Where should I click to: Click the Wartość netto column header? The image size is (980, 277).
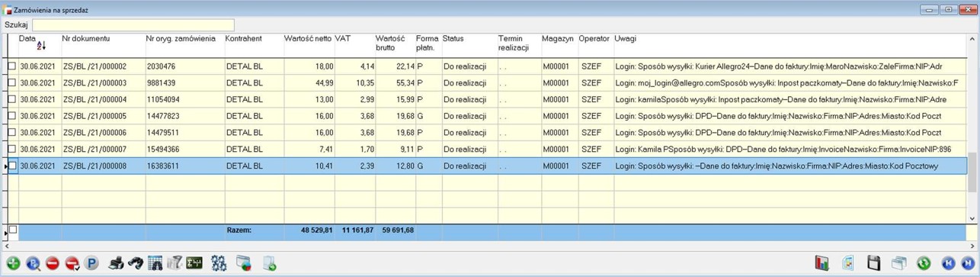(x=309, y=45)
